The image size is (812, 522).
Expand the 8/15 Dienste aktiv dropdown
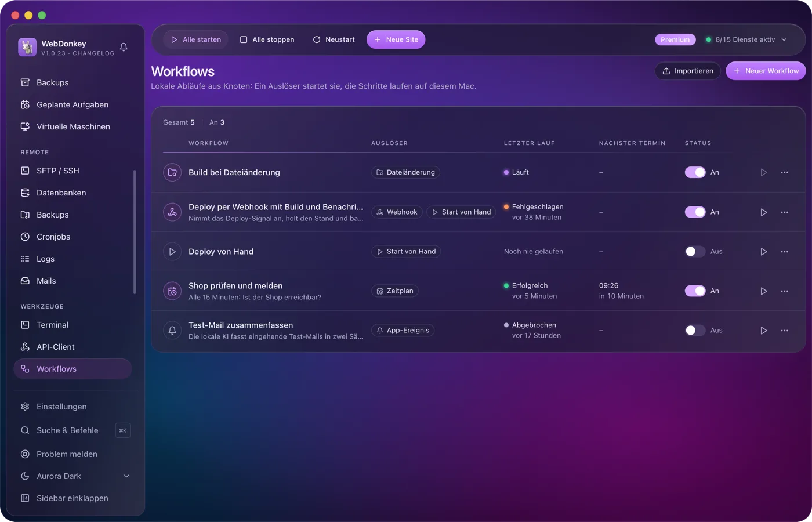click(x=746, y=39)
